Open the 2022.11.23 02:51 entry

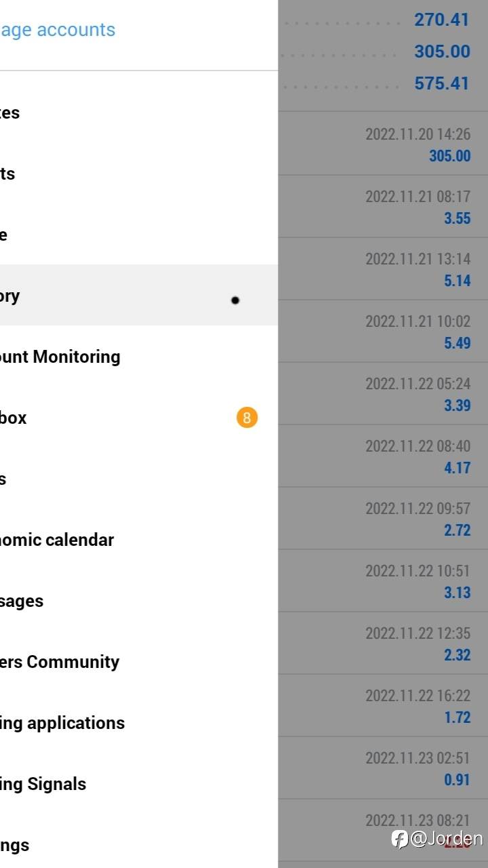coord(383,768)
